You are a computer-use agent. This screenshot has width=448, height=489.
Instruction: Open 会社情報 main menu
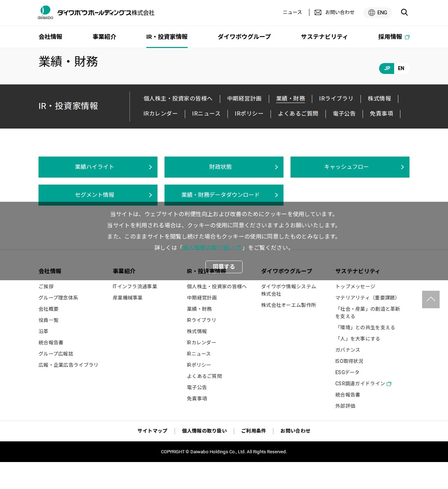pyautogui.click(x=50, y=37)
